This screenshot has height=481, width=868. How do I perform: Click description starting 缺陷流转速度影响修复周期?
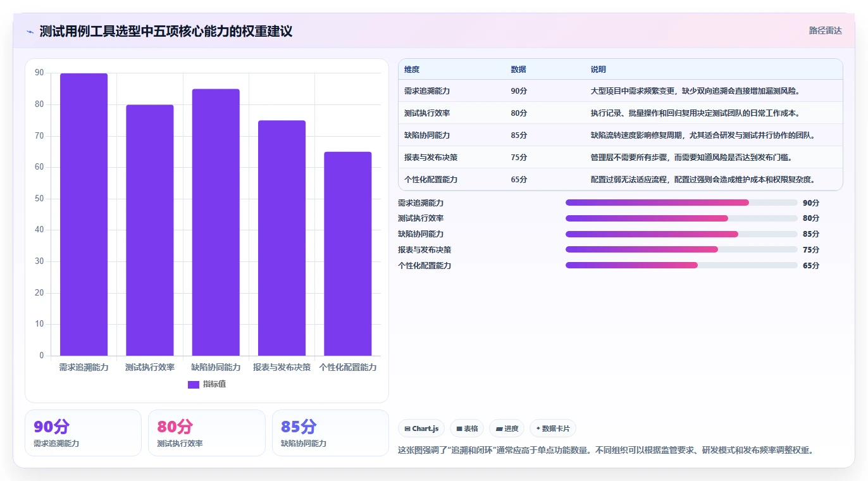tap(704, 135)
